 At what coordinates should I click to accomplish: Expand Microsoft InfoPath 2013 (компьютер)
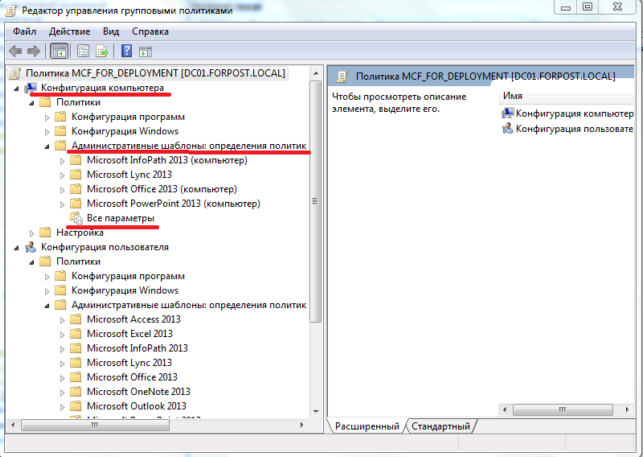click(x=62, y=161)
